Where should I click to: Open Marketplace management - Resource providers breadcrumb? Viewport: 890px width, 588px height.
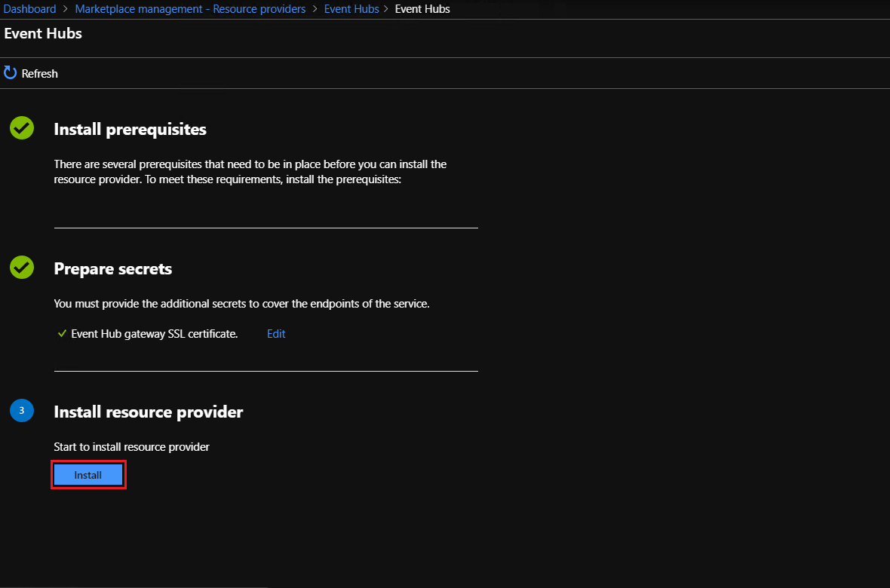(x=190, y=8)
